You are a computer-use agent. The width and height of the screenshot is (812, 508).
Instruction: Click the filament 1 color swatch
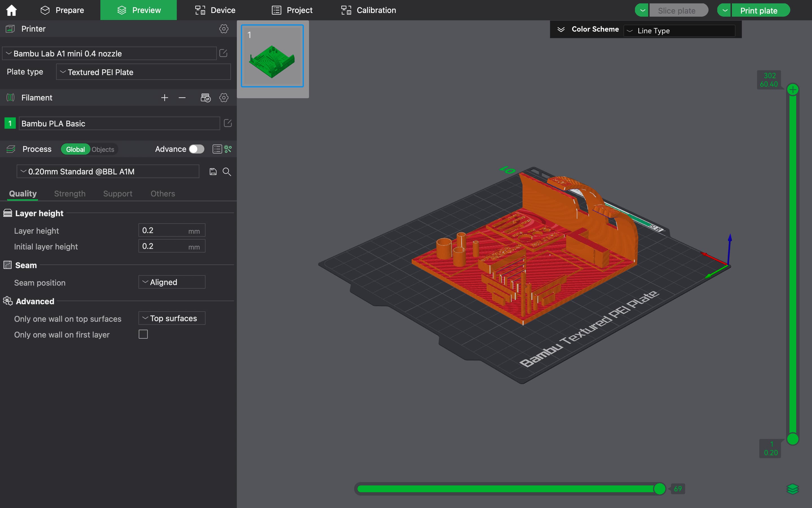(x=10, y=123)
